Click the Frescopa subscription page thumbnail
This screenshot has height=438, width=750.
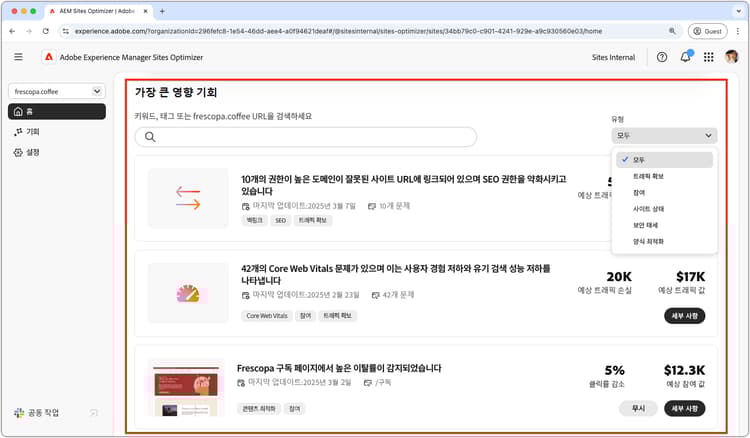pyautogui.click(x=186, y=388)
